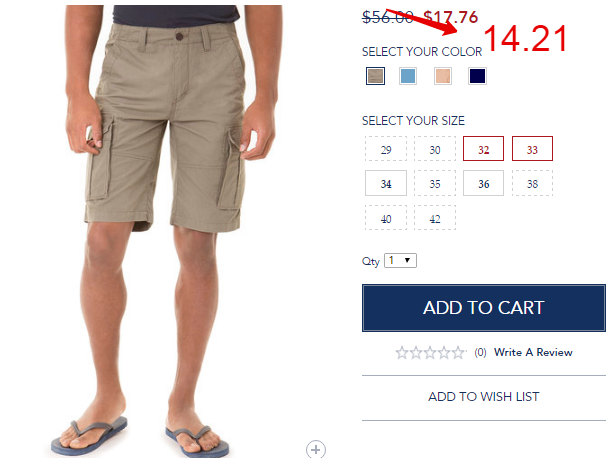The height and width of the screenshot is (458, 612).
Task: Select the khaki color swatch
Action: (375, 76)
